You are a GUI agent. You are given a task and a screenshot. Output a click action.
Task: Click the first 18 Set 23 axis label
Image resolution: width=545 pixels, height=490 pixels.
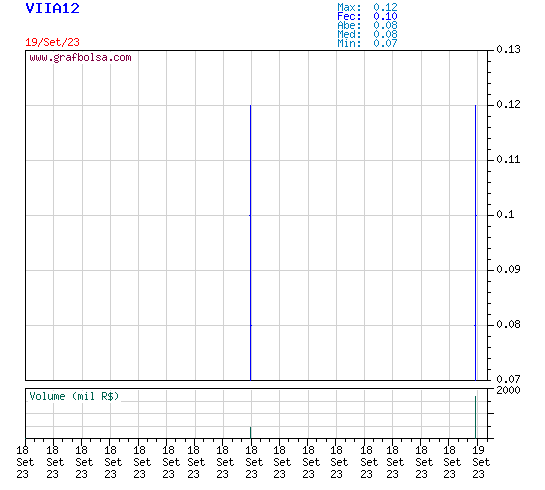pyautogui.click(x=25, y=462)
